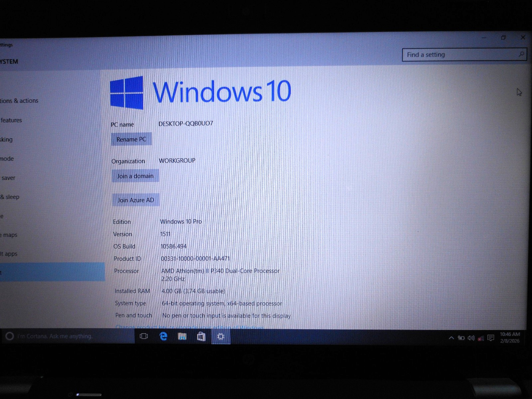Screen dimensions: 532x399
Task: Open the battery status tray icon
Action: pos(461,338)
